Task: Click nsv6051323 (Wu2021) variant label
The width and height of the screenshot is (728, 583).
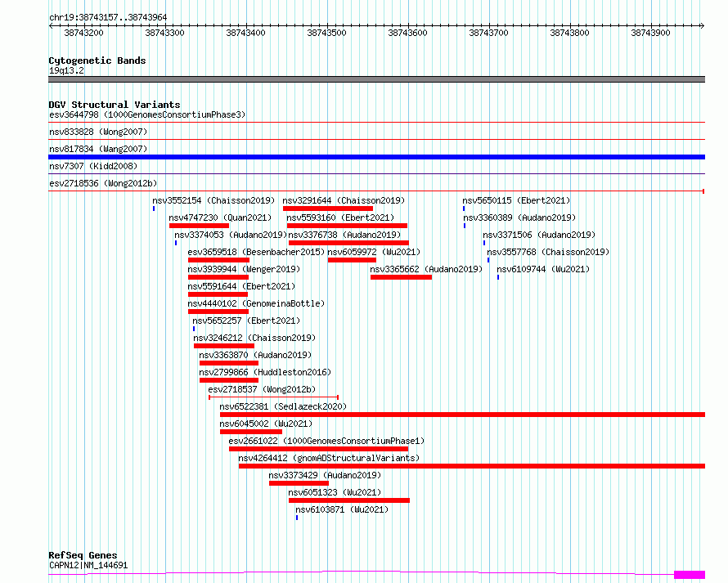Action: (x=335, y=492)
